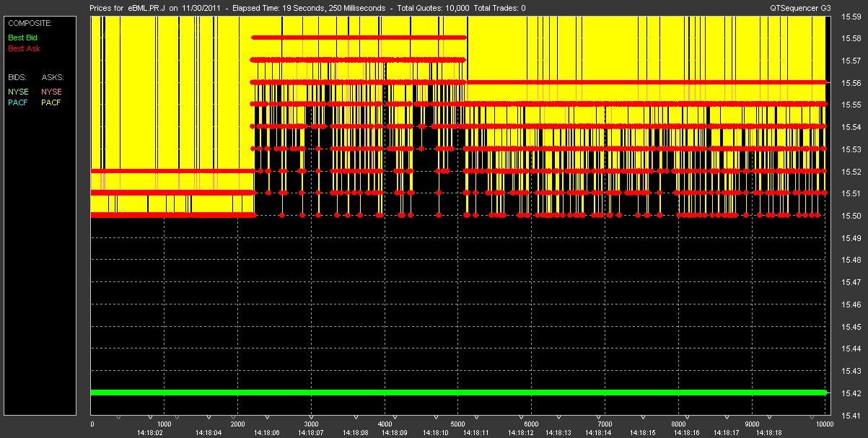Select NYSE under the BIDS column
868x438 pixels.
[x=19, y=92]
